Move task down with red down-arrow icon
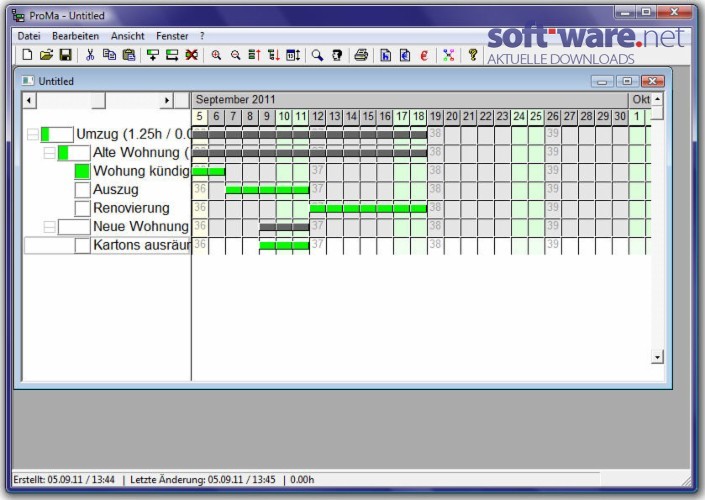This screenshot has height=500, width=705. point(274,55)
